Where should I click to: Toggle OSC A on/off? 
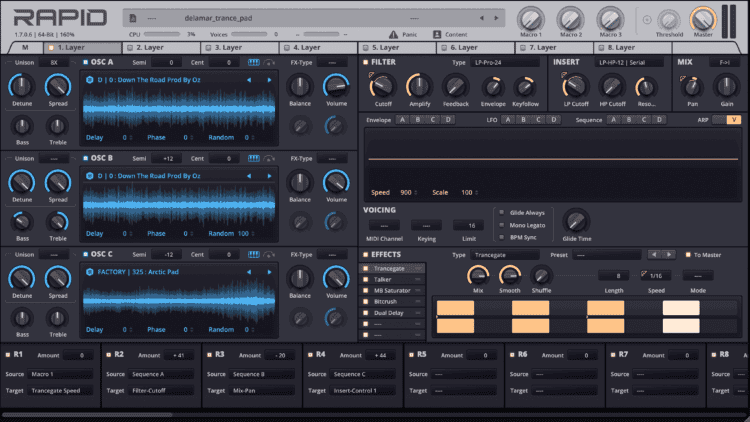[x=86, y=62]
